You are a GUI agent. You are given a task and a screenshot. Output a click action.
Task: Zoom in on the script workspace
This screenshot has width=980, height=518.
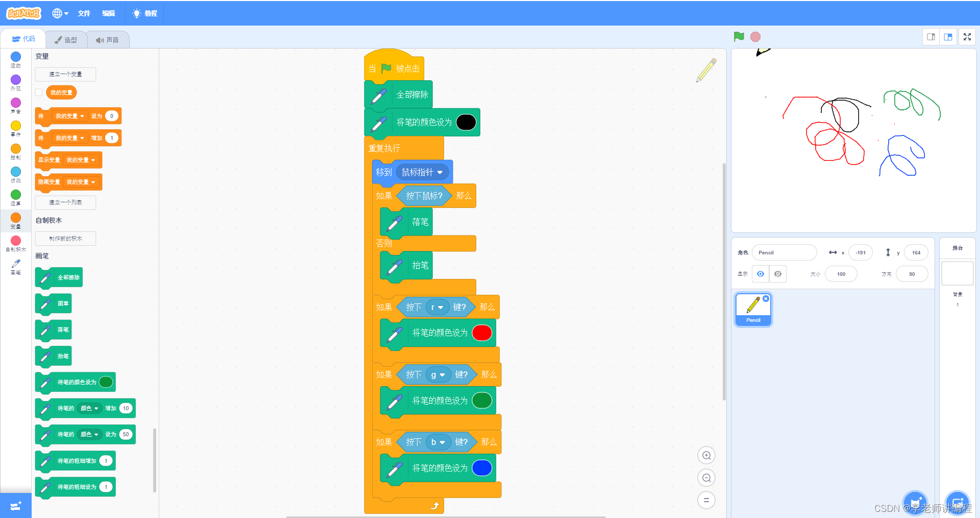tap(706, 456)
